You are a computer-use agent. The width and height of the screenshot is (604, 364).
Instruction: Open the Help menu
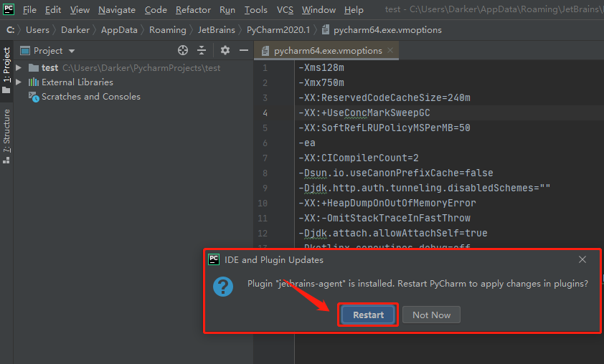click(x=354, y=10)
